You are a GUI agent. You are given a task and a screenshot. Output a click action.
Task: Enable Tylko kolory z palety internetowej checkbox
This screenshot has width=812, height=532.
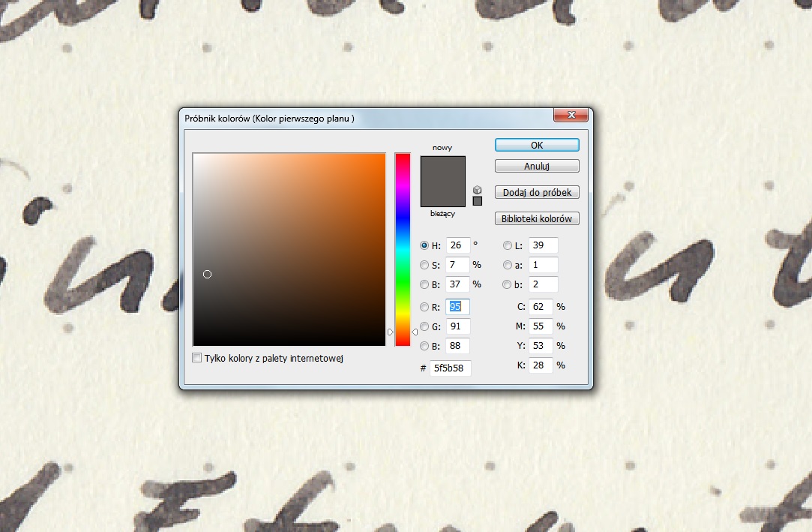tap(198, 359)
